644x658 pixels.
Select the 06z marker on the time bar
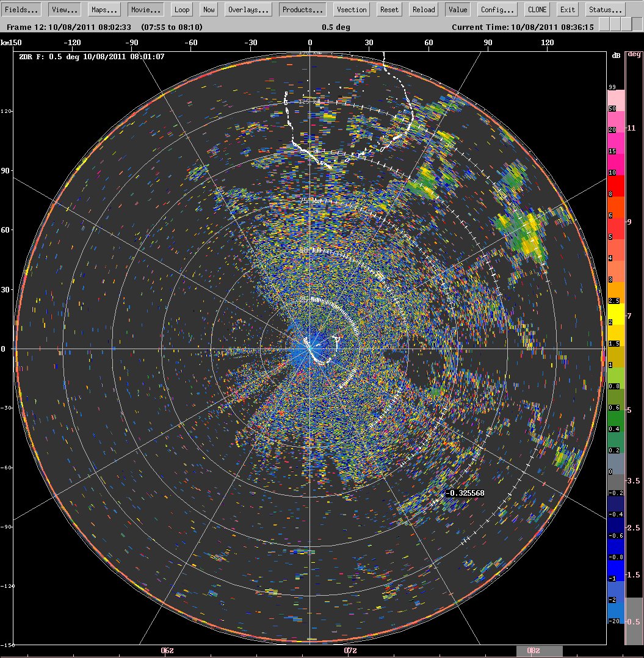[167, 651]
